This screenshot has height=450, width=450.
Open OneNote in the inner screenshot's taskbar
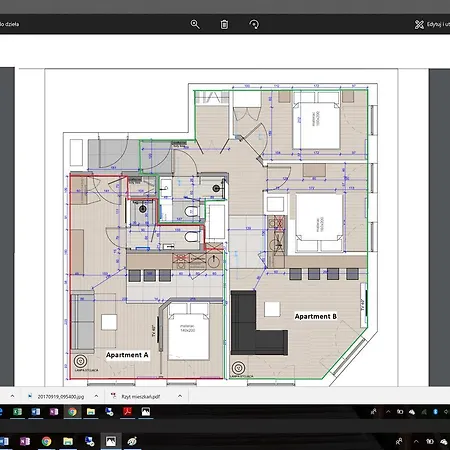54,412
